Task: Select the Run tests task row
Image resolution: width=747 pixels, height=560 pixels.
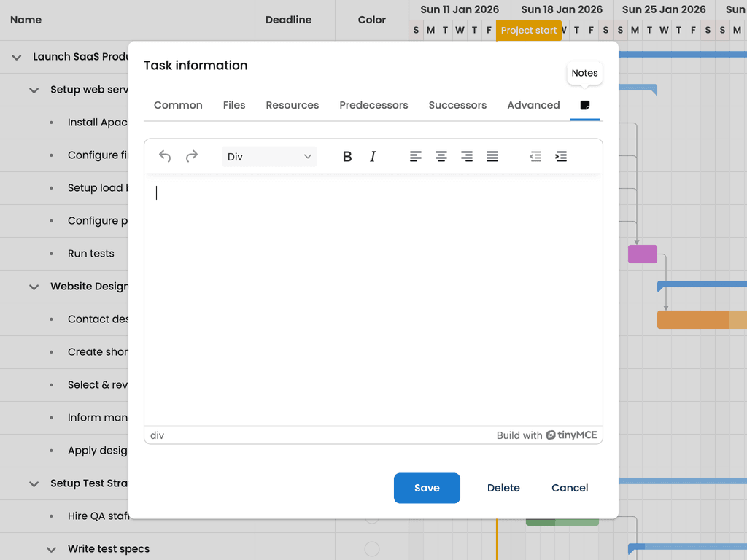Action: click(64, 254)
